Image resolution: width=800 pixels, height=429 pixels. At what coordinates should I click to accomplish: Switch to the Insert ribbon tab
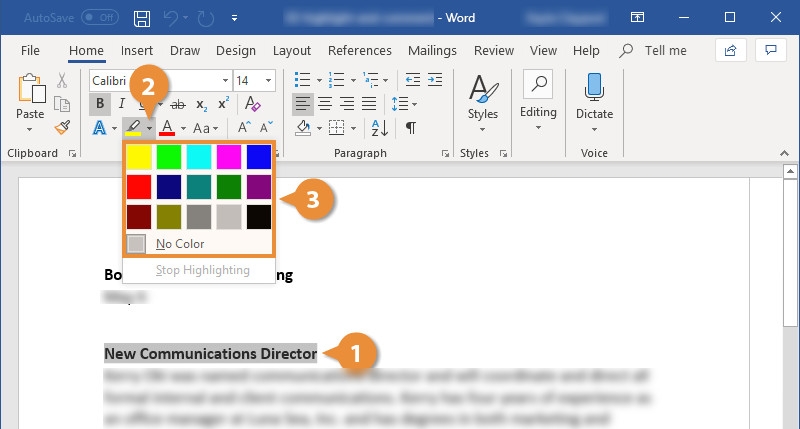coord(137,51)
